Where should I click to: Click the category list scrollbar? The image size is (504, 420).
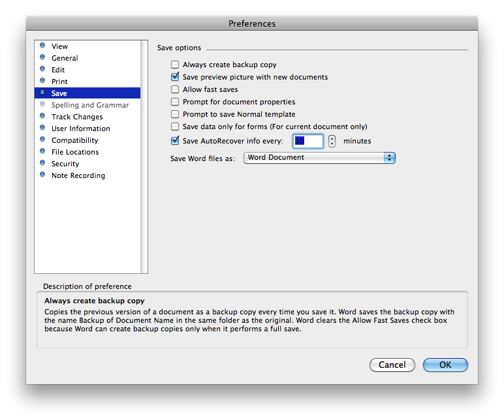(x=144, y=157)
